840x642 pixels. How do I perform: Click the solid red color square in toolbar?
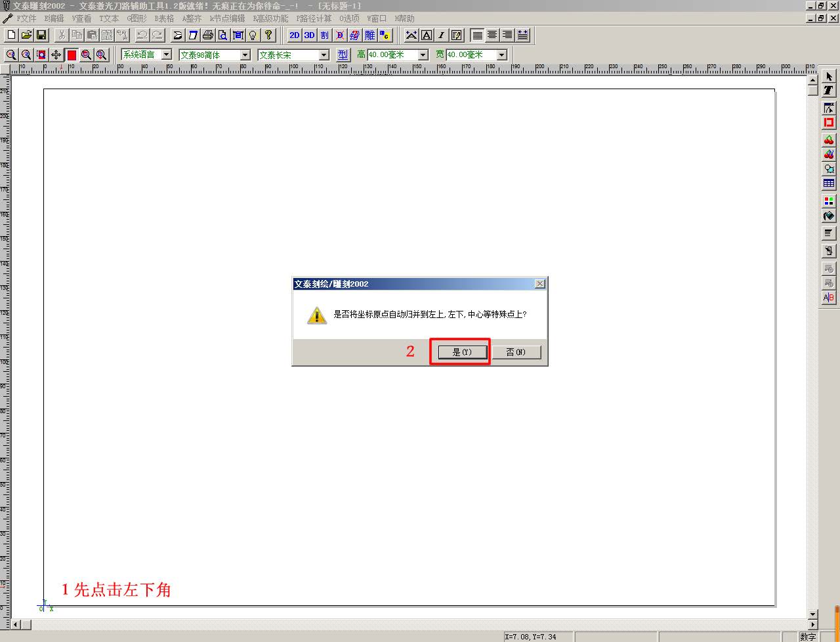(x=72, y=55)
